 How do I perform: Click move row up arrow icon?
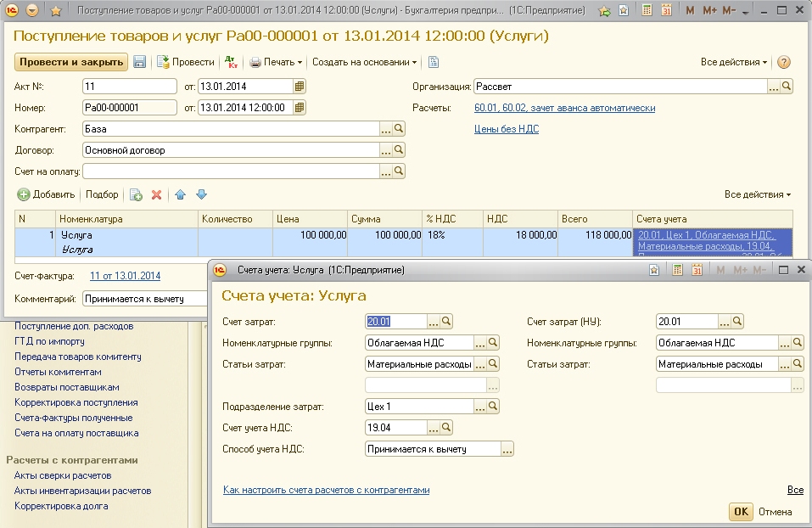(x=180, y=195)
